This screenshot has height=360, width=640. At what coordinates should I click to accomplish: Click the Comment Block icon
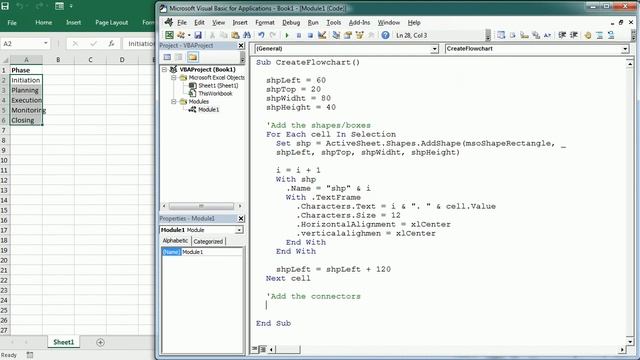600,36
